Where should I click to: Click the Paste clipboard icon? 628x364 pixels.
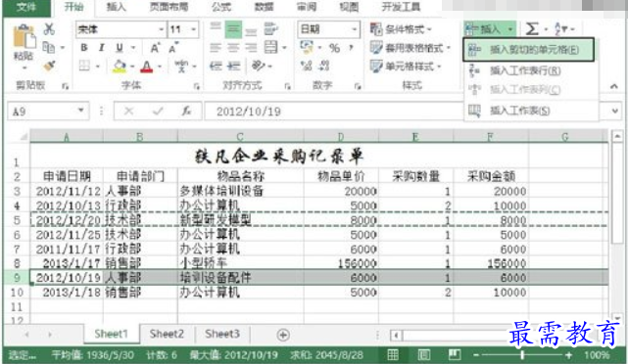click(24, 37)
